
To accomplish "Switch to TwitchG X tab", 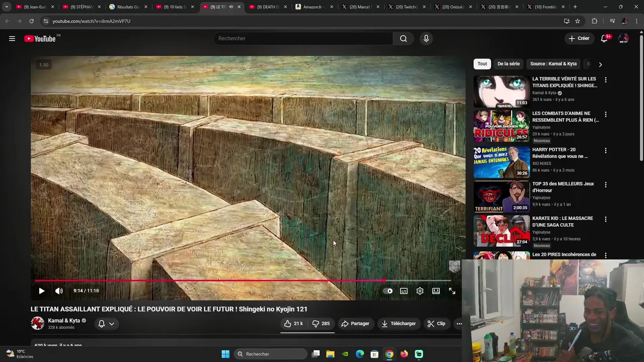I will click(407, 7).
